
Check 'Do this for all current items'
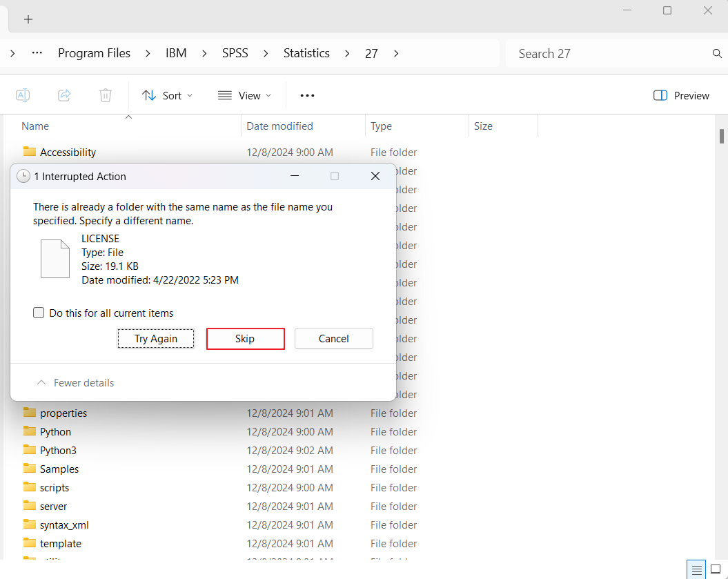(39, 313)
